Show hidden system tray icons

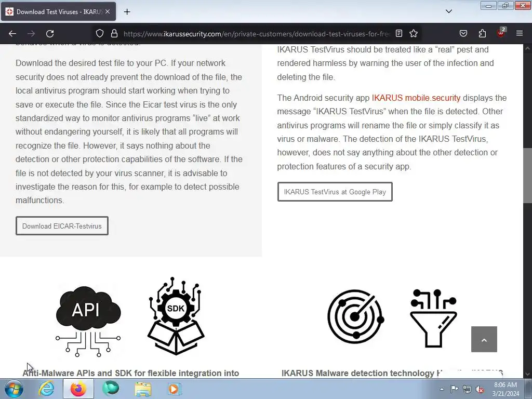[442, 389]
